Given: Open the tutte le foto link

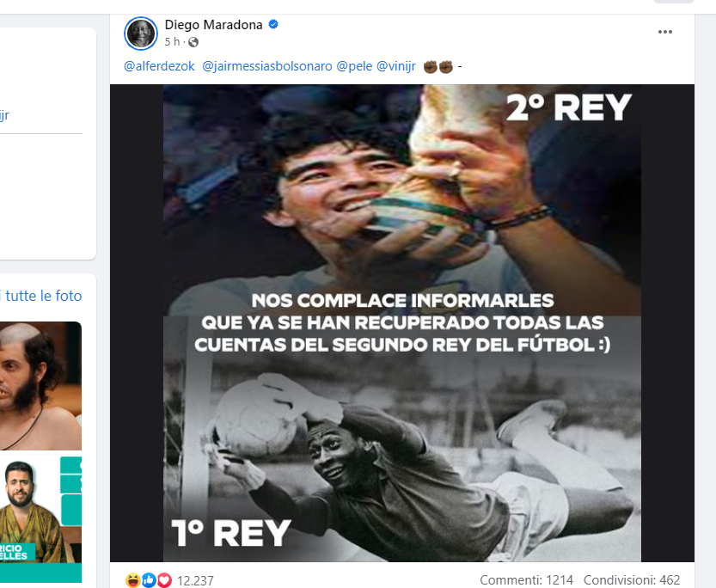Looking at the screenshot, I should pos(43,296).
